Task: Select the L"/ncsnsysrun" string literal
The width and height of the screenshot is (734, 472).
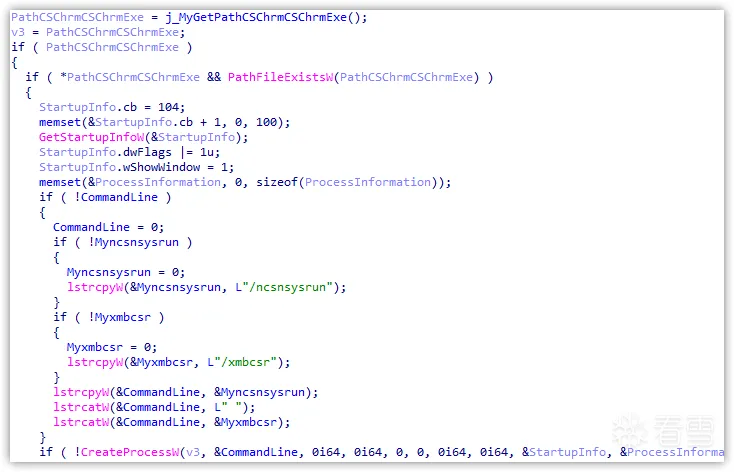Action: 284,287
